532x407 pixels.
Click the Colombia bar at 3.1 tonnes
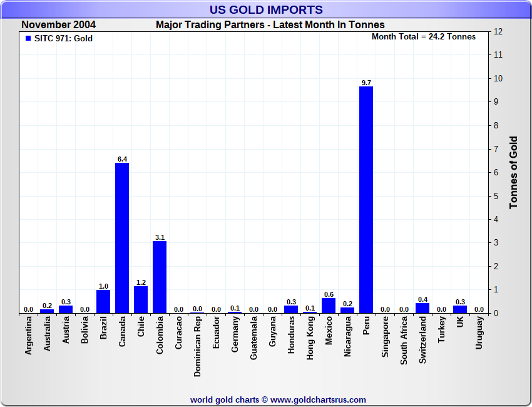coord(160,277)
